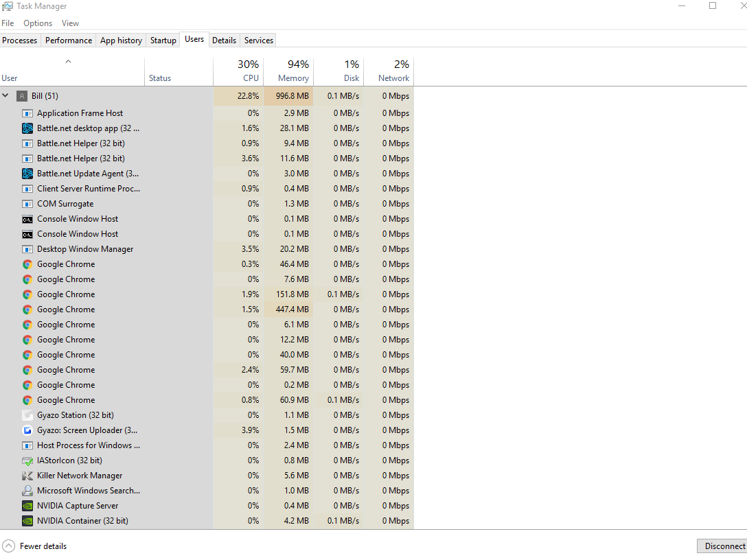The width and height of the screenshot is (747, 560).
Task: Switch to the Processes tab
Action: (19, 40)
